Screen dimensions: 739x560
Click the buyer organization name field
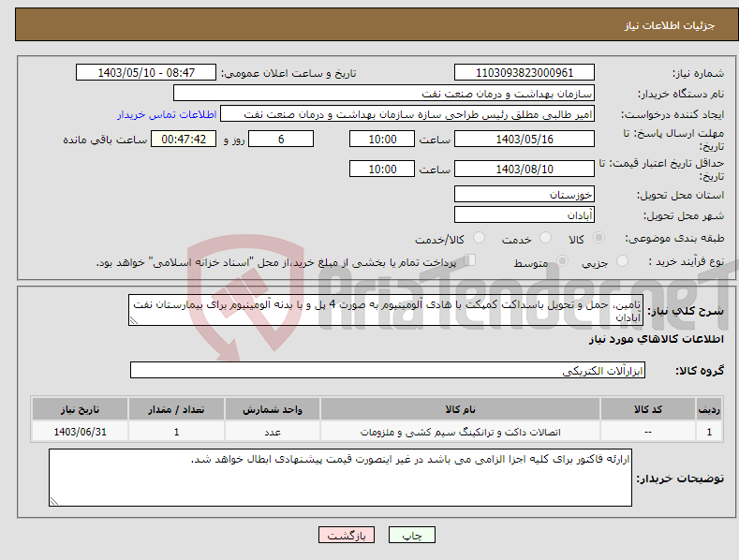[x=384, y=94]
